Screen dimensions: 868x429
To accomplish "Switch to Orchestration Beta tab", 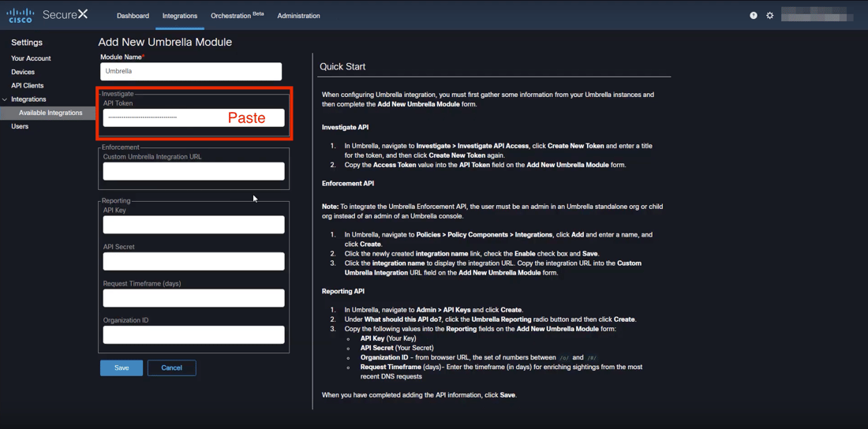I will 237,16.
